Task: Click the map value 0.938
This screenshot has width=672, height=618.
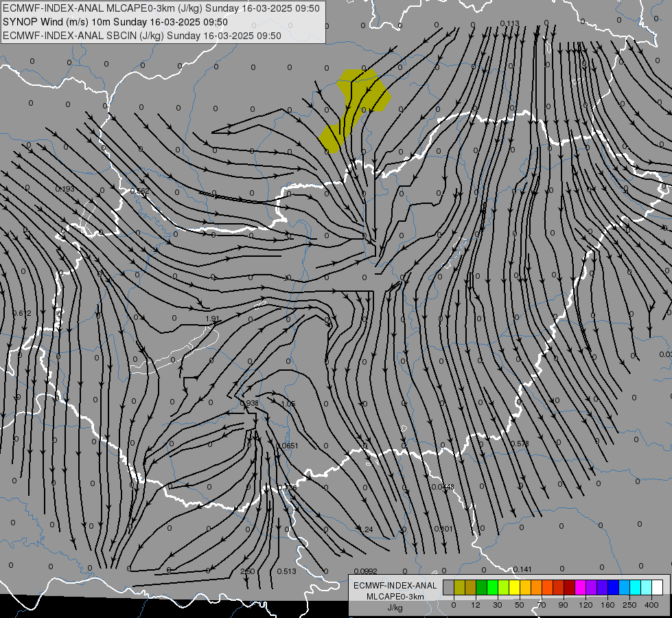Action: [x=249, y=403]
